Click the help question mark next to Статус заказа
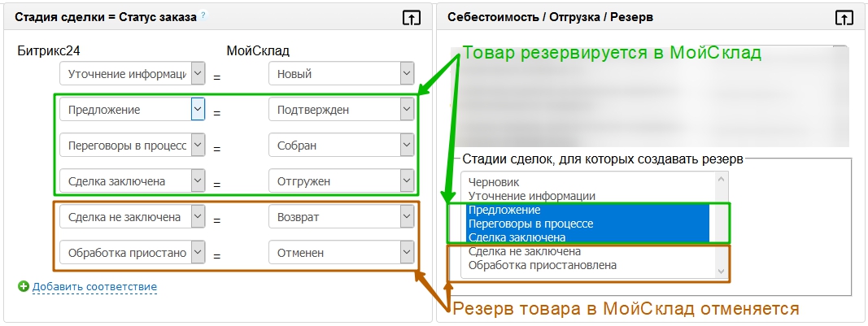 [x=203, y=15]
